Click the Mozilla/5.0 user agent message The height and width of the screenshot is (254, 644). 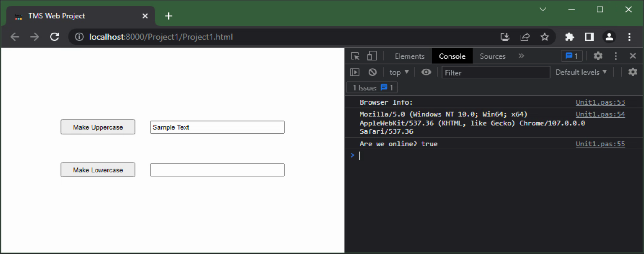tap(472, 123)
